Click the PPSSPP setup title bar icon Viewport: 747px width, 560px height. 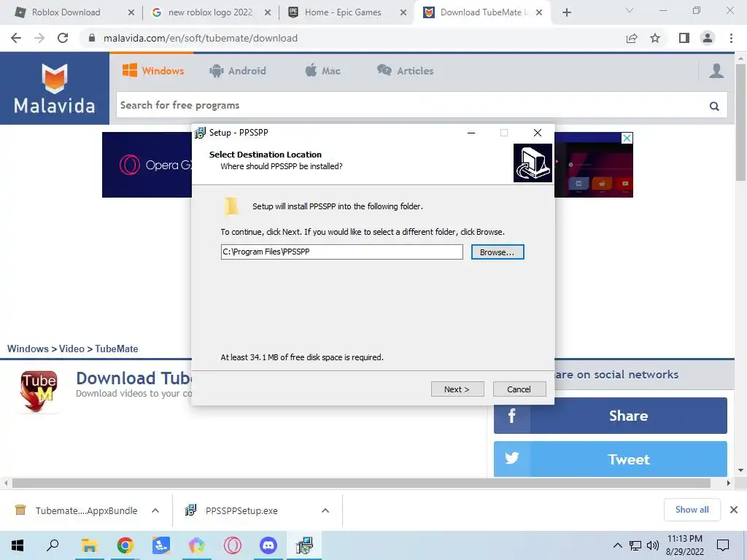200,133
